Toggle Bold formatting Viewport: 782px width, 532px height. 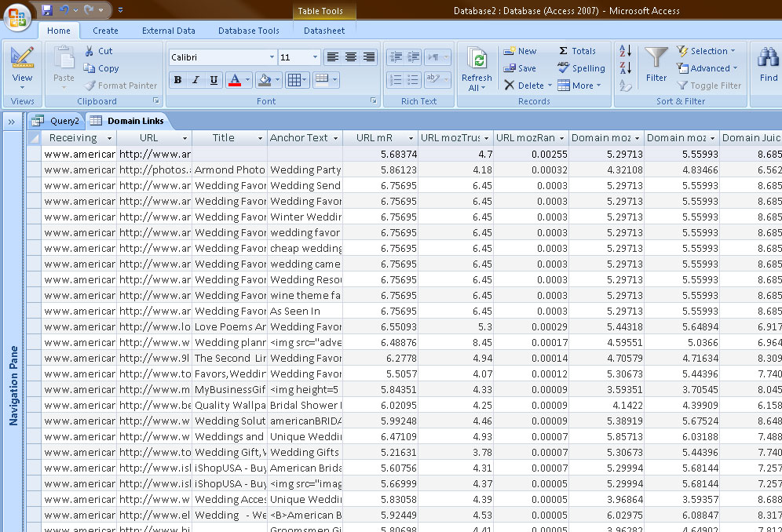pos(177,80)
